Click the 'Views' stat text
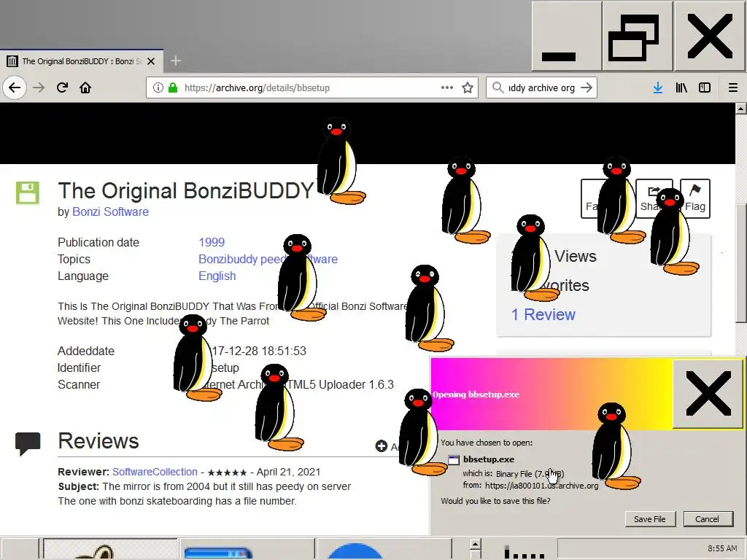Image resolution: width=747 pixels, height=560 pixels. click(x=576, y=256)
